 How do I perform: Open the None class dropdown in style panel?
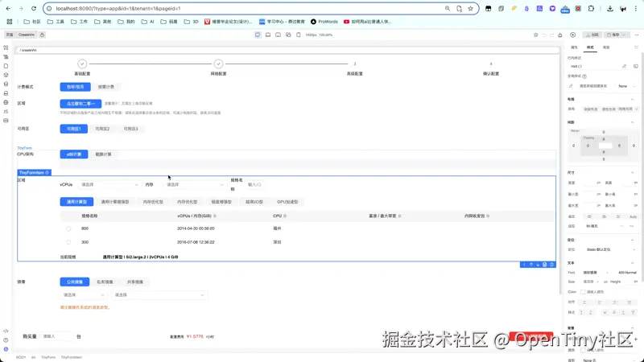627,86
